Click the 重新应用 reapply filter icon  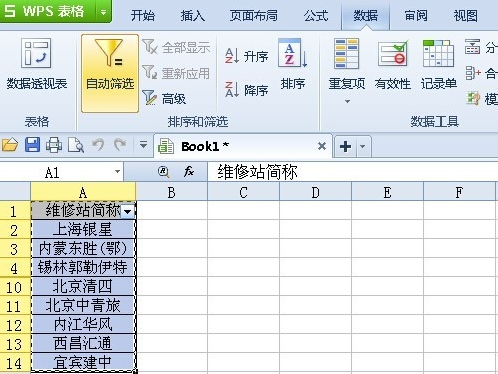(x=150, y=72)
